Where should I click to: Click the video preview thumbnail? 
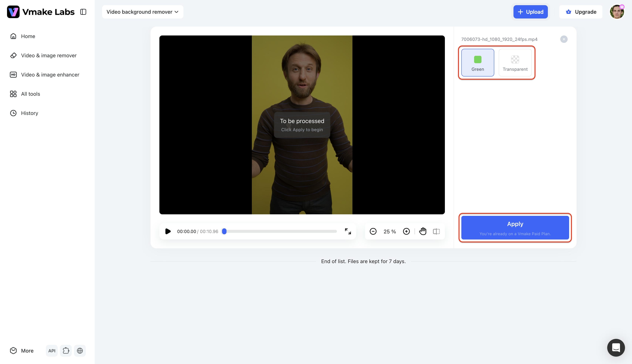pos(302,125)
